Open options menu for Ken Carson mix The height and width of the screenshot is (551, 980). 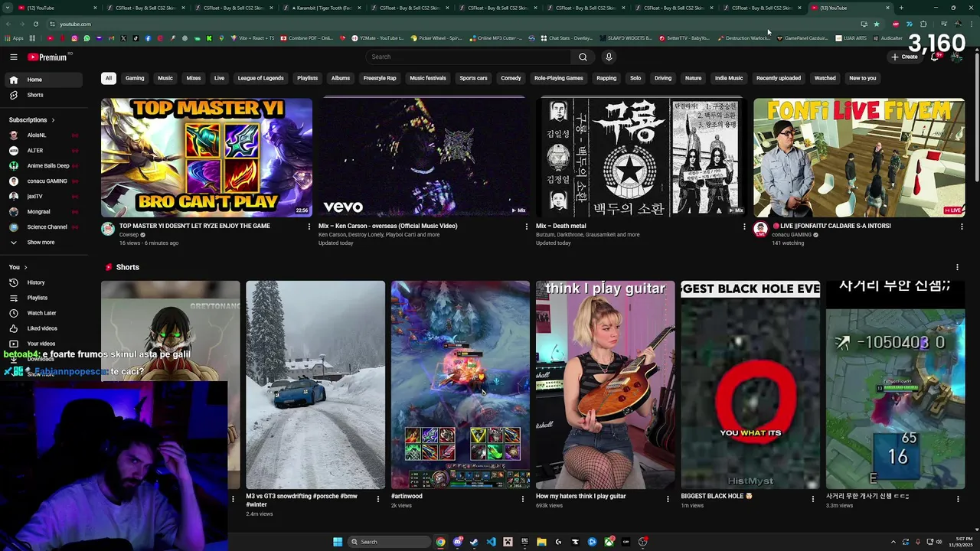[x=527, y=227]
